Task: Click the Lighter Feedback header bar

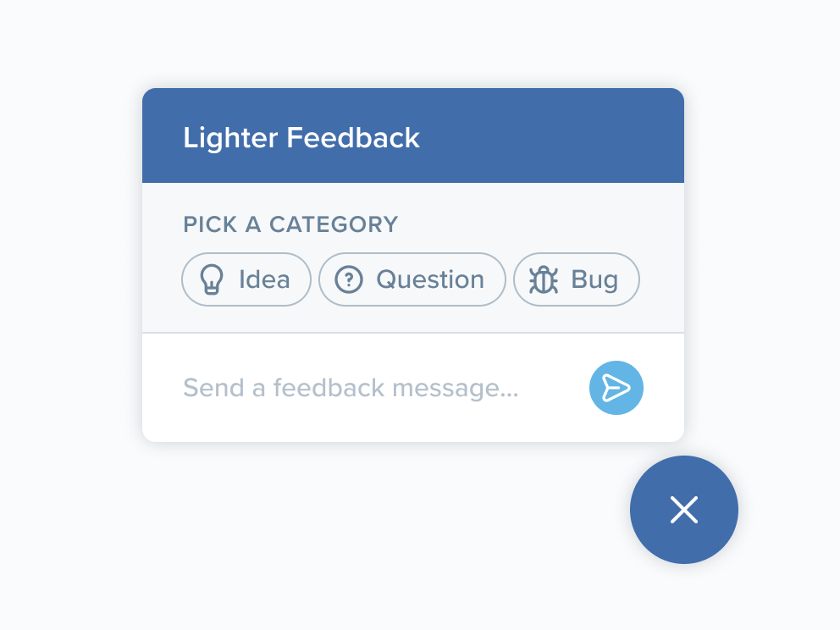Action: 412,135
